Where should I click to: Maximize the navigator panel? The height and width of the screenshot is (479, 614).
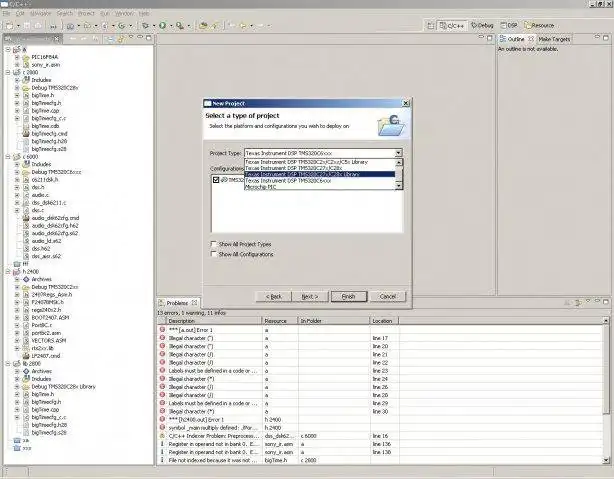149,38
